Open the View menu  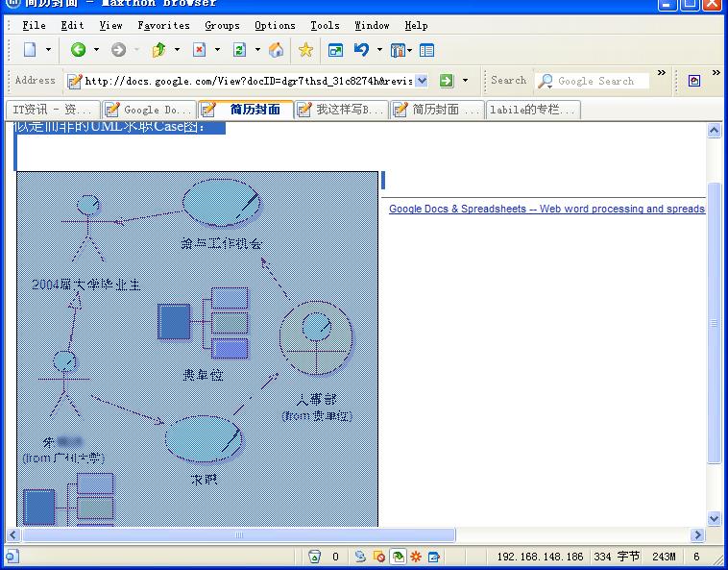110,25
